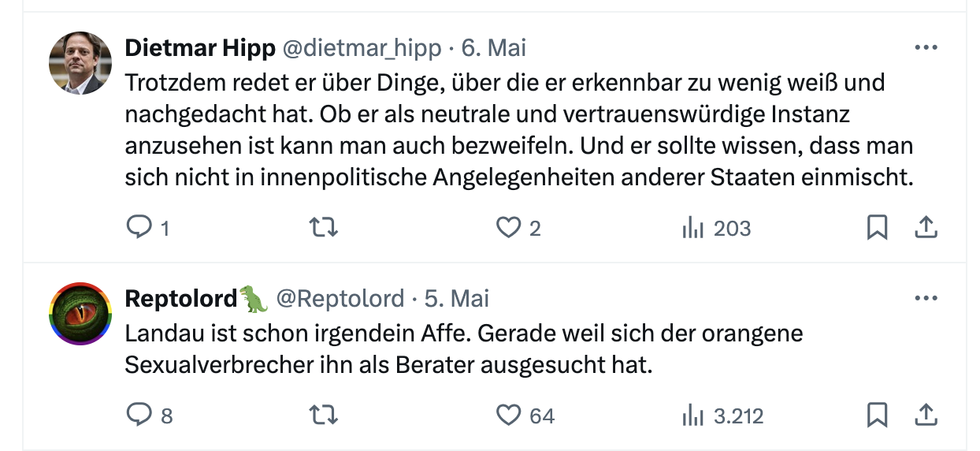Bookmark Reptolord's tweet
The image size is (980, 451).
point(877,415)
